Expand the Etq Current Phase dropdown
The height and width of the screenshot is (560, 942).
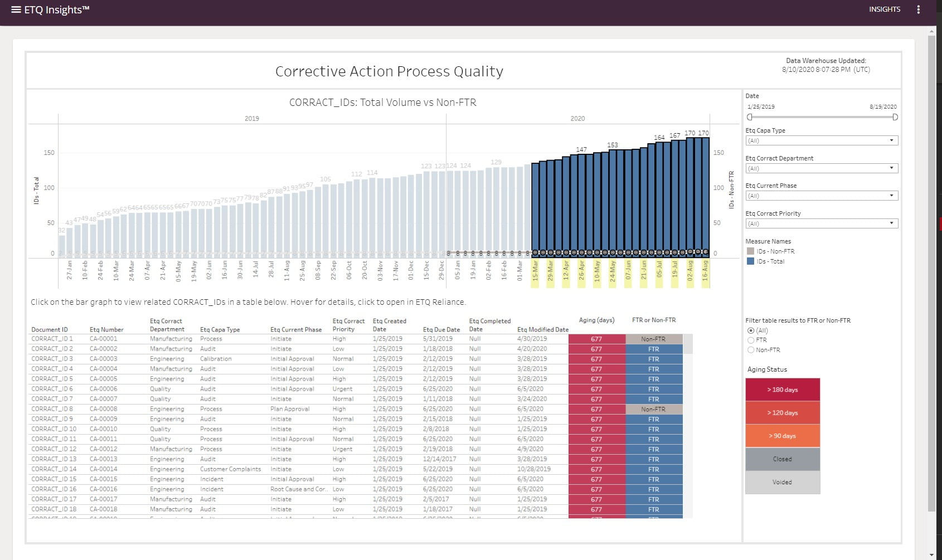[822, 196]
